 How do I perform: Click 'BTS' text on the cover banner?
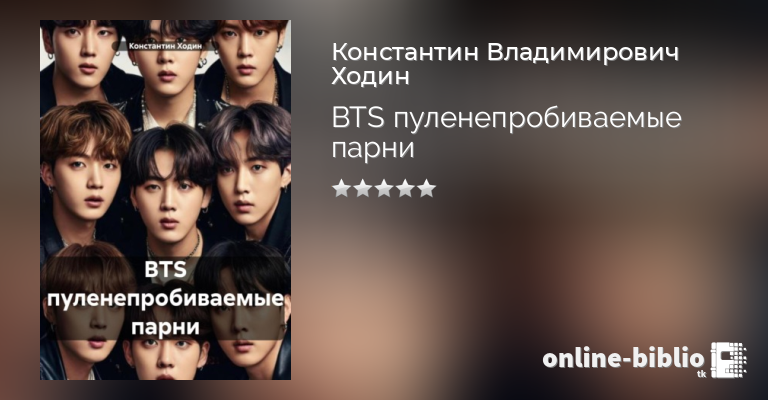pyautogui.click(x=166, y=269)
